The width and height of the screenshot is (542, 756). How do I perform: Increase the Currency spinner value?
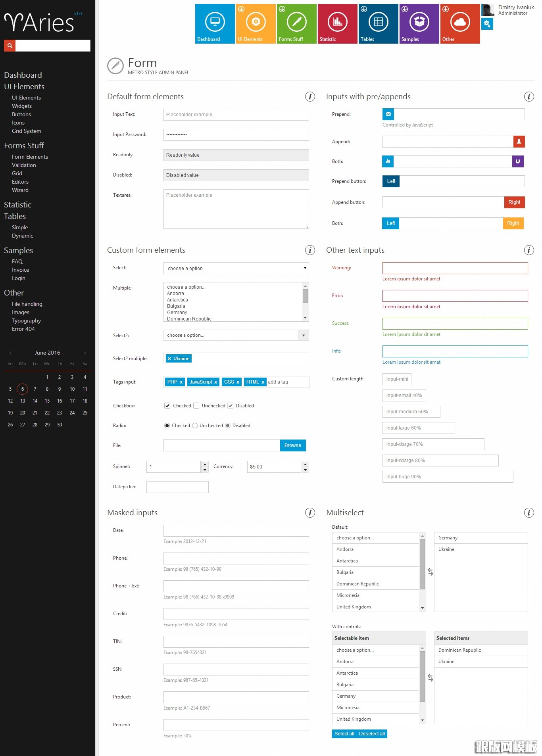coord(305,464)
